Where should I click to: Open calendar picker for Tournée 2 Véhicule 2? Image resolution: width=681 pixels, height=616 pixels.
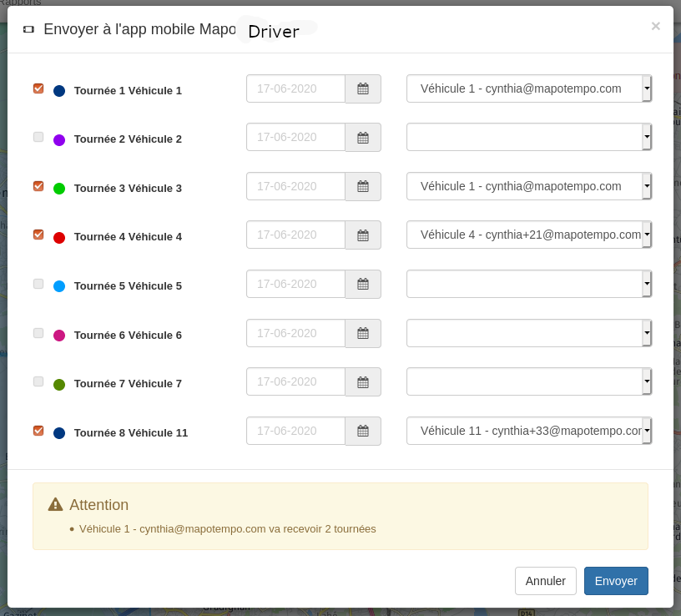363,137
